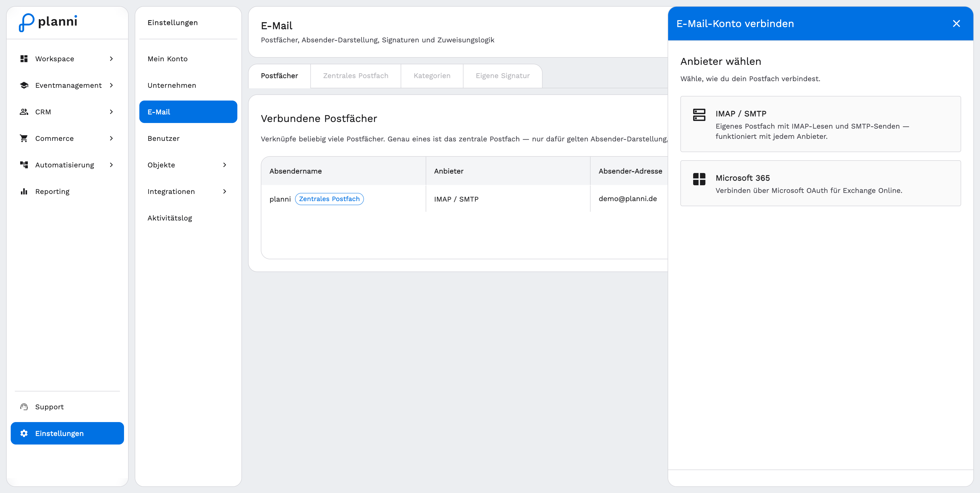Click the Automatisierung flow icon
This screenshot has height=493, width=980.
(x=24, y=165)
